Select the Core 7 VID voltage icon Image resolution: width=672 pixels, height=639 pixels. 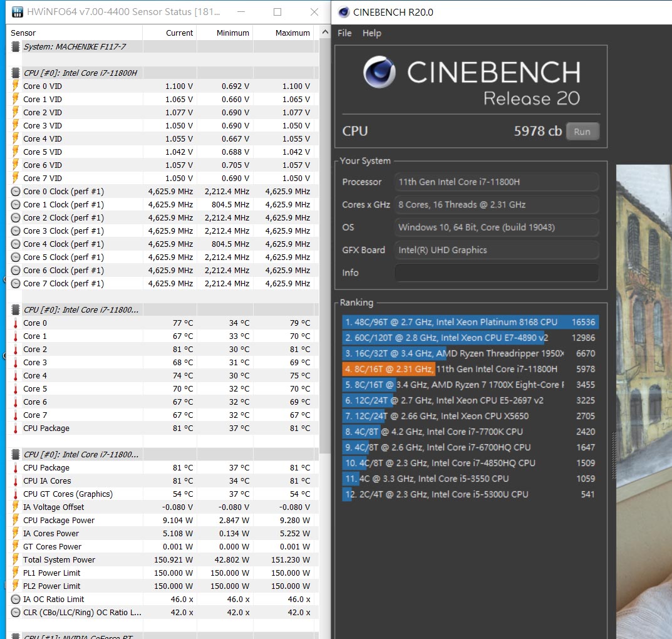coord(16,179)
